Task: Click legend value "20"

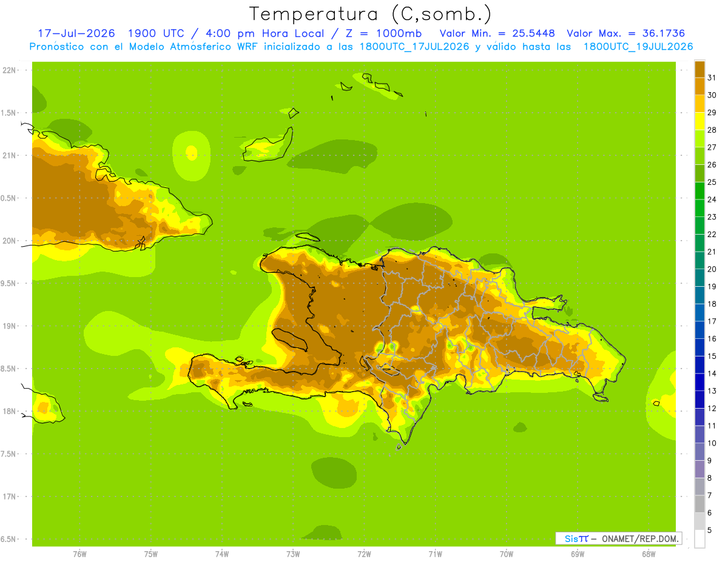Action: (x=712, y=269)
